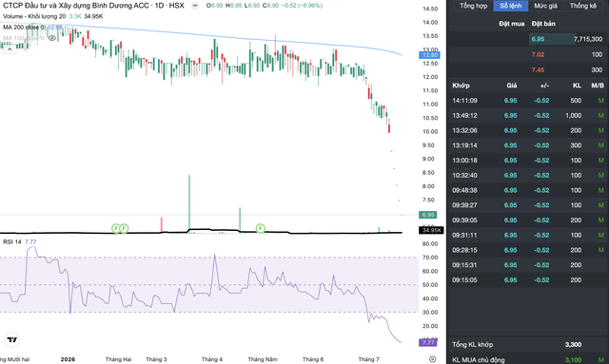The height and width of the screenshot is (364, 609).
Task: Click the Tháng 4 time axis label
Action: (x=212, y=359)
